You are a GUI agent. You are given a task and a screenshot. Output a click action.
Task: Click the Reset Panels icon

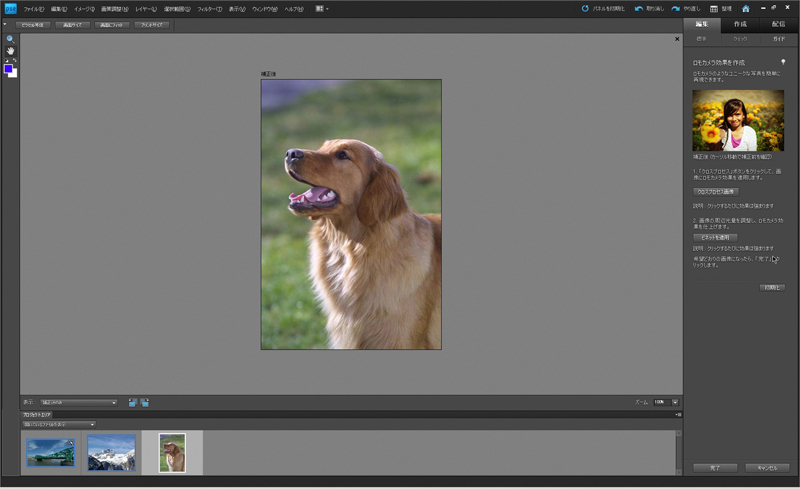[585, 8]
